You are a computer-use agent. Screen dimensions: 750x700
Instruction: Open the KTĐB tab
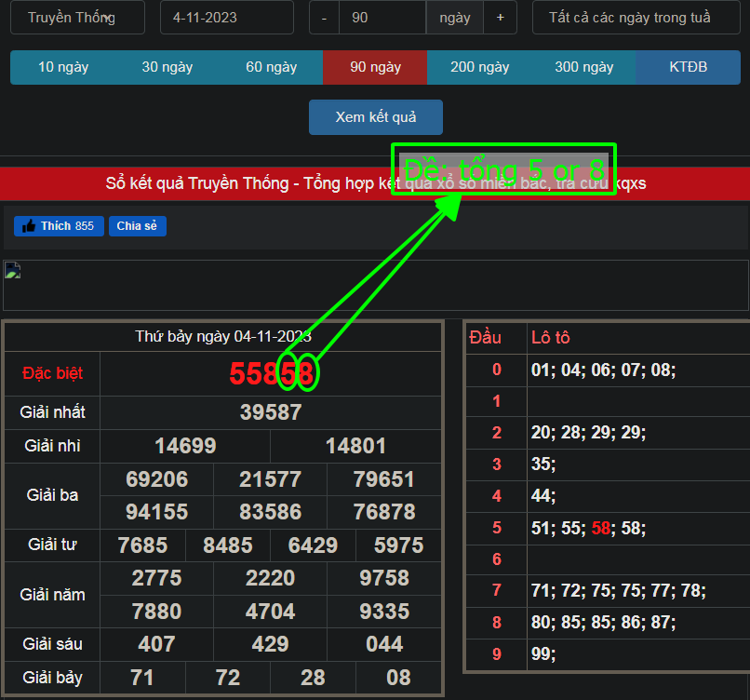click(689, 67)
